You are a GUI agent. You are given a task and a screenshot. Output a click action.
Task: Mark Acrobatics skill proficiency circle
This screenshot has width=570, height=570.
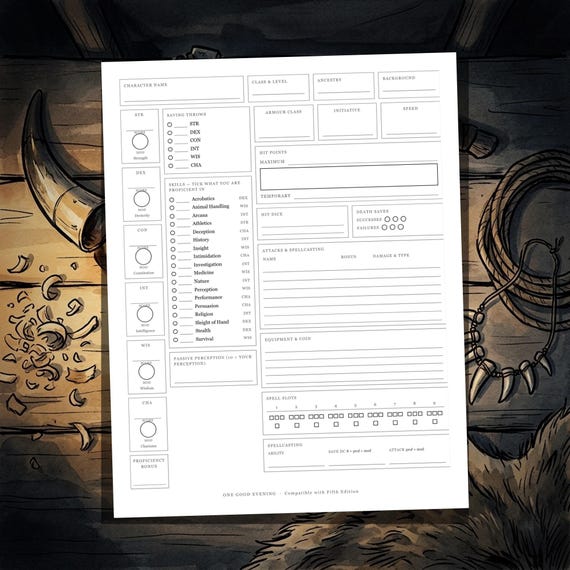coord(172,200)
